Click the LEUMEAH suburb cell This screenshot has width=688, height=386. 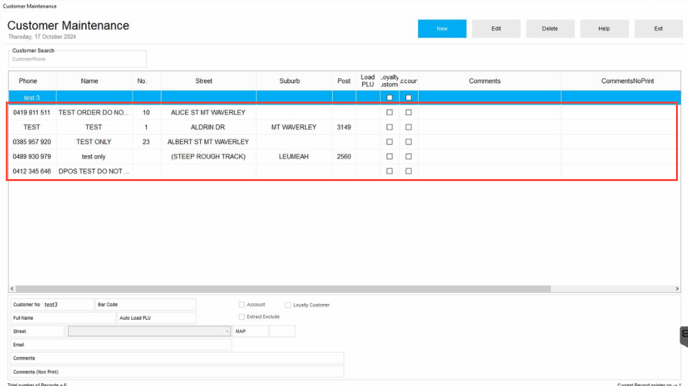tap(294, 157)
